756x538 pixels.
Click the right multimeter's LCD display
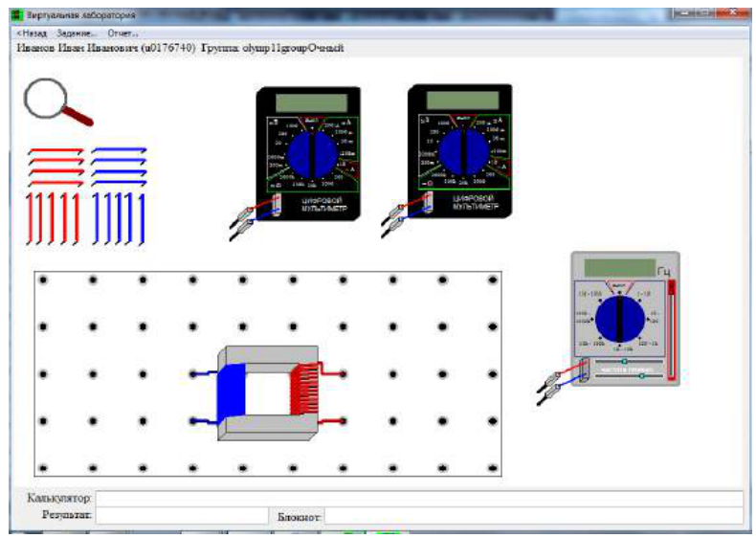(x=463, y=101)
